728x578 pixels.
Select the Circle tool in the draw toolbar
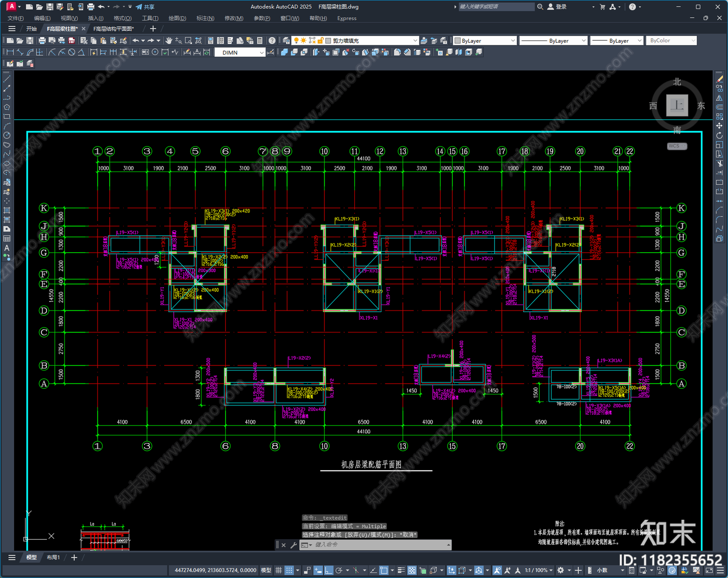point(7,135)
